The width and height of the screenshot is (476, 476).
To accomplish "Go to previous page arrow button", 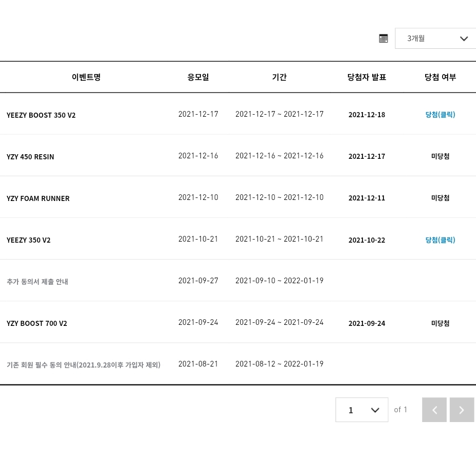I will click(x=434, y=410).
